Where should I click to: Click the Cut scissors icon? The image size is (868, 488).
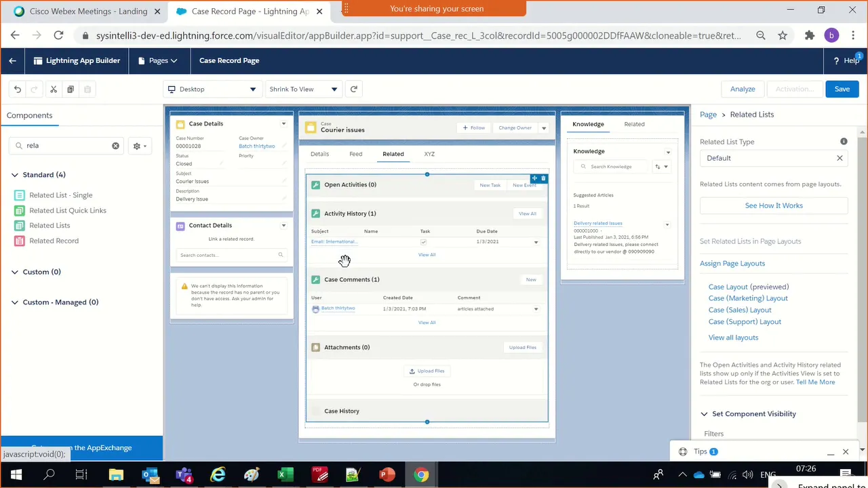[x=53, y=89]
